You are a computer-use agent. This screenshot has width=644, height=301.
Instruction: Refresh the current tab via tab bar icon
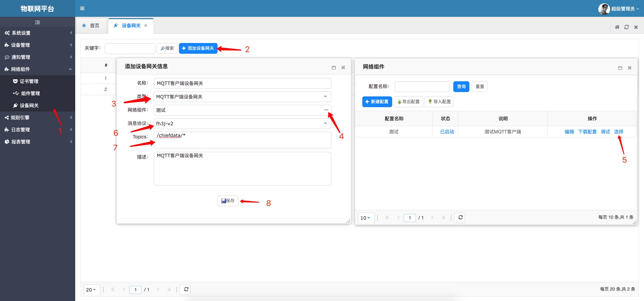pos(627,27)
